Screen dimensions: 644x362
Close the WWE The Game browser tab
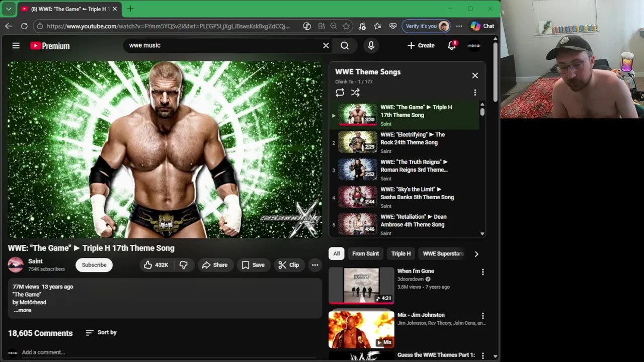[x=115, y=9]
